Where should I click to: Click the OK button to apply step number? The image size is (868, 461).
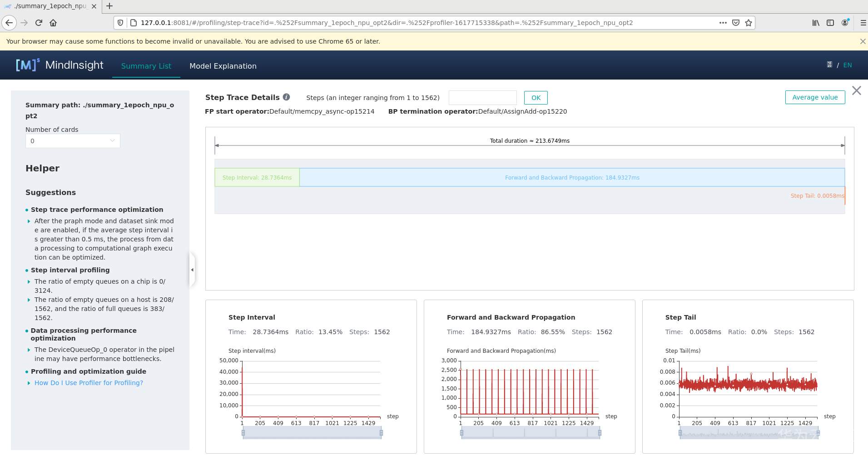click(535, 97)
